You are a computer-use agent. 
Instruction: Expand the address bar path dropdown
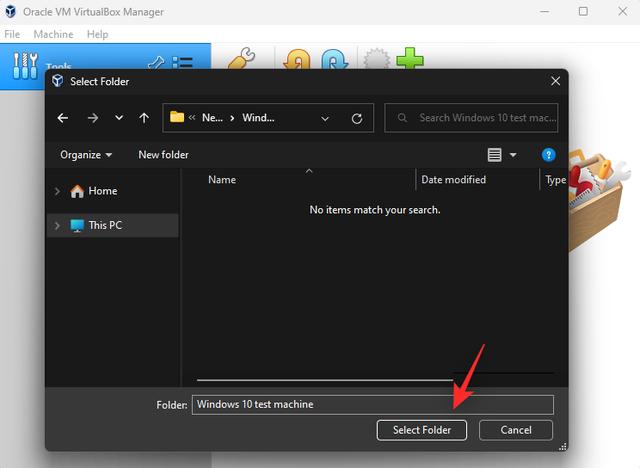pyautogui.click(x=325, y=118)
